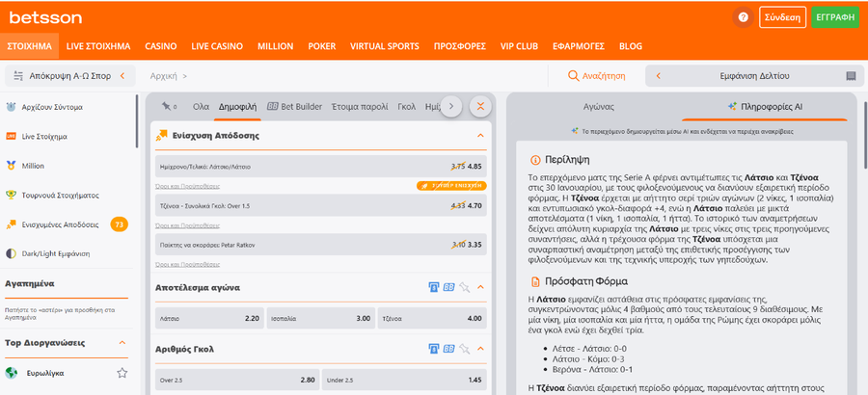Click the Πρόσφατη Φόρμα document icon
Viewport: 868px width, 395px height.
(535, 281)
